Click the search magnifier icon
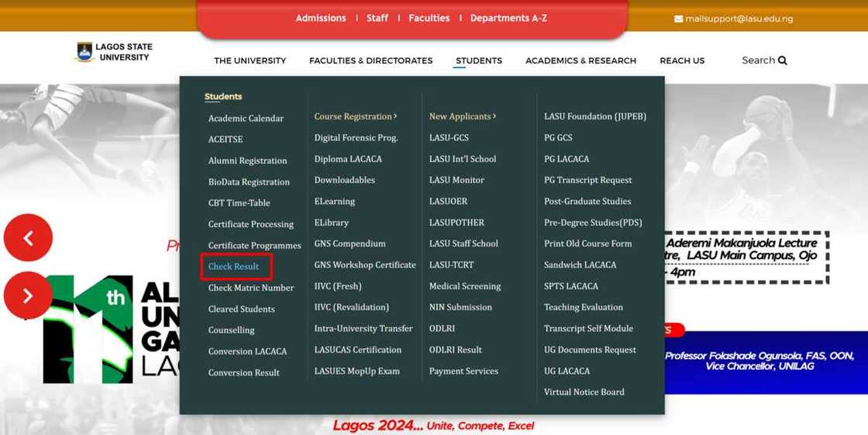 783,60
